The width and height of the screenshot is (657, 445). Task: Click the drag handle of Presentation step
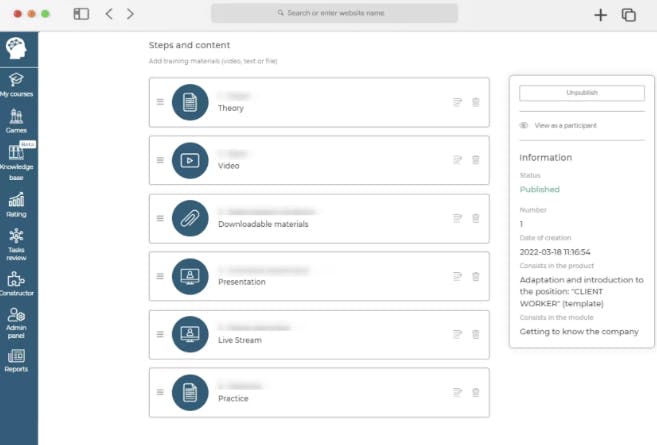tap(160, 276)
